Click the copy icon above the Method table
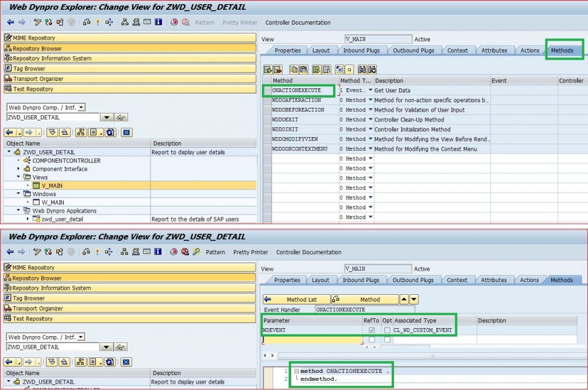 pyautogui.click(x=293, y=69)
